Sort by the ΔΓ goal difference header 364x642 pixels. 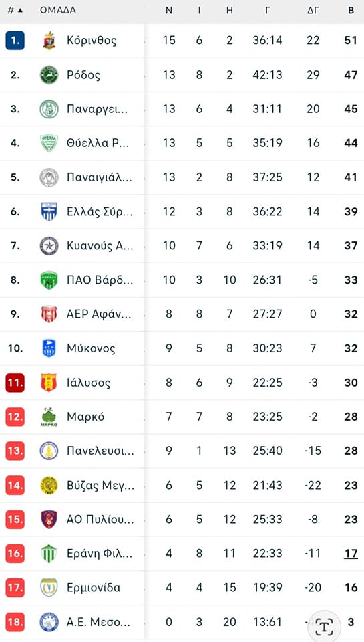[x=313, y=11]
